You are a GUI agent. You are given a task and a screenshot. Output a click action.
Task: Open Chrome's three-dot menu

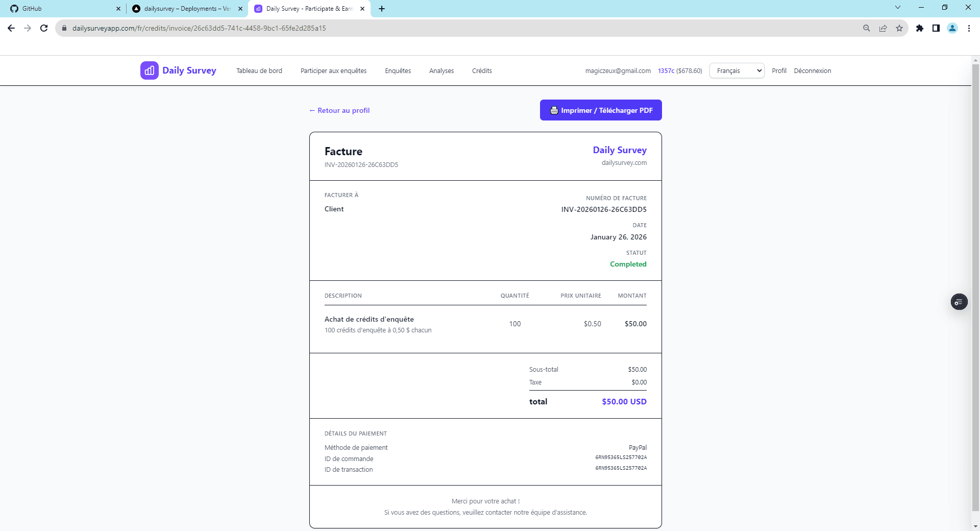click(x=969, y=28)
